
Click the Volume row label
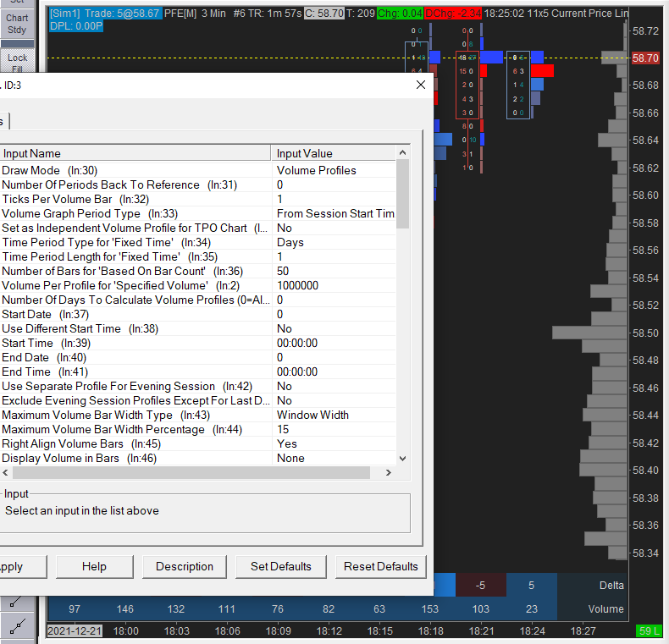pyautogui.click(x=605, y=609)
